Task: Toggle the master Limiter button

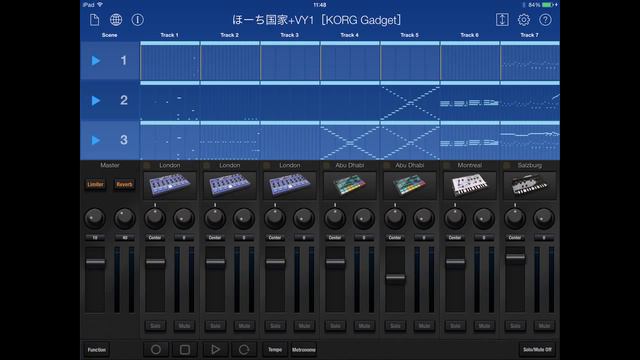Action: click(95, 184)
